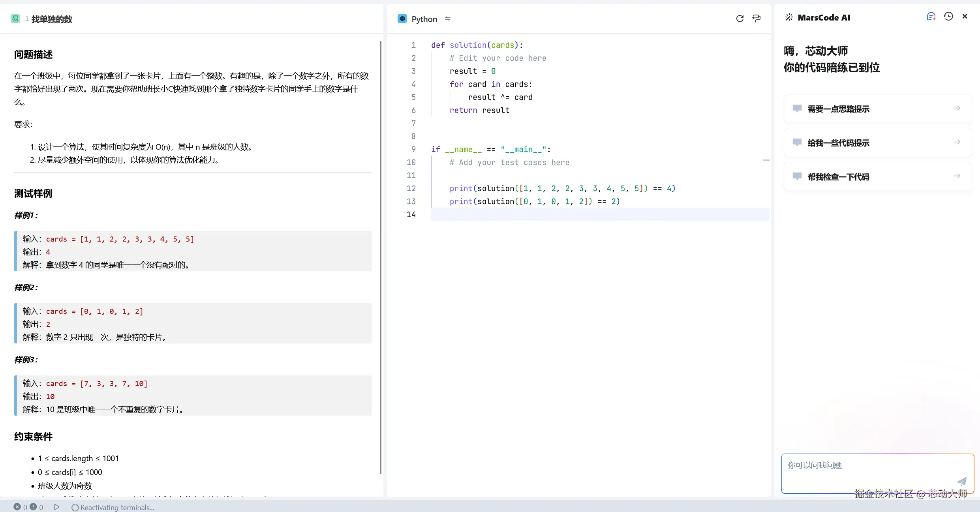Click the warnings count icon in status bar
This screenshot has height=512, width=980.
click(34, 507)
